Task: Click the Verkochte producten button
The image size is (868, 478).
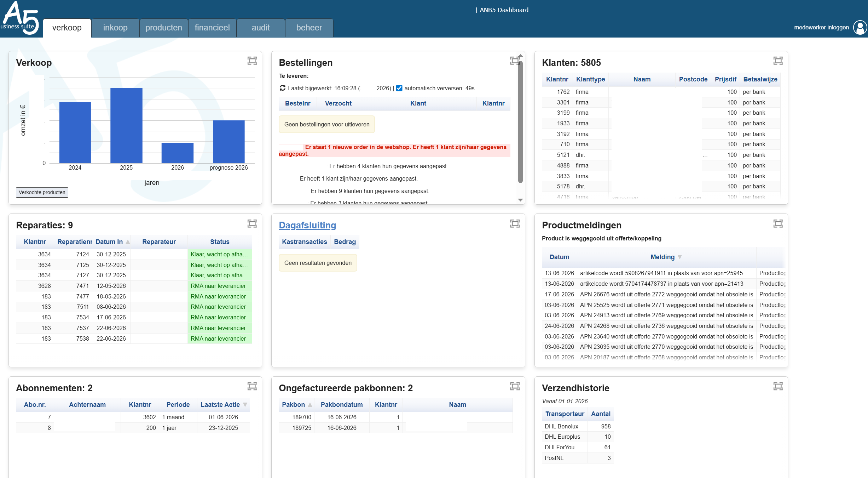Action: pos(42,192)
